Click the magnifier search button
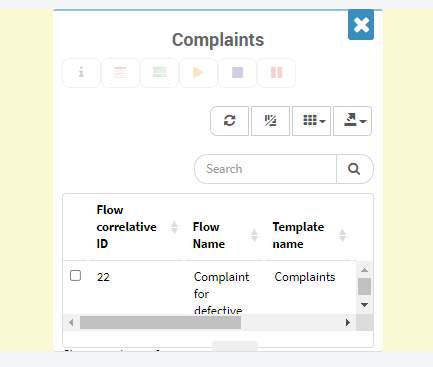The width and height of the screenshot is (433, 367). [355, 169]
